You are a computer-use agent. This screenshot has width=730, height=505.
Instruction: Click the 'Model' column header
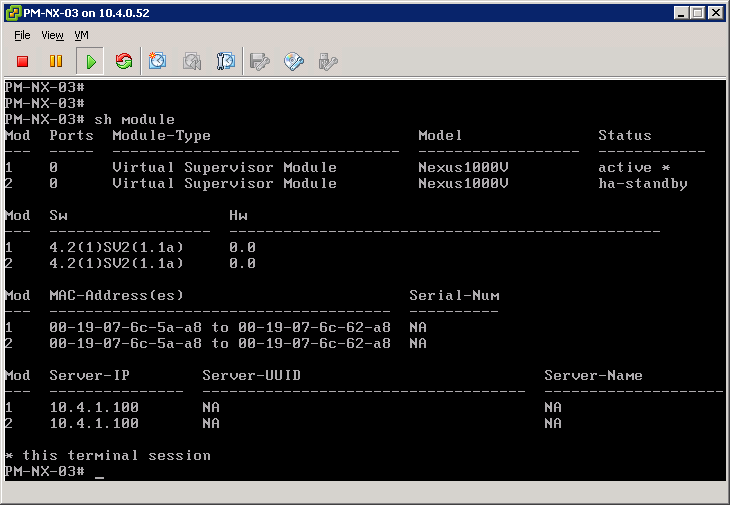(440, 135)
